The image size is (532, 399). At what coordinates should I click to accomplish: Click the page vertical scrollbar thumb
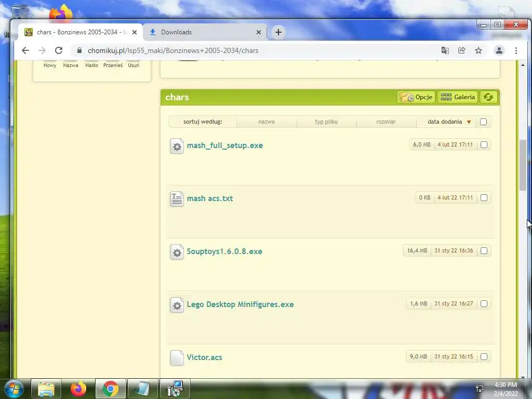523,165
